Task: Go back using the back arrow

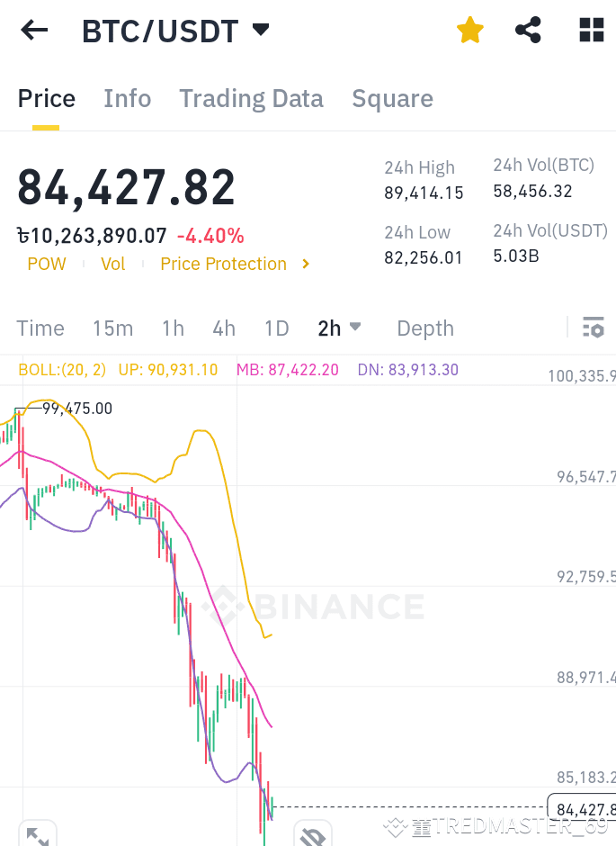Action: point(33,30)
